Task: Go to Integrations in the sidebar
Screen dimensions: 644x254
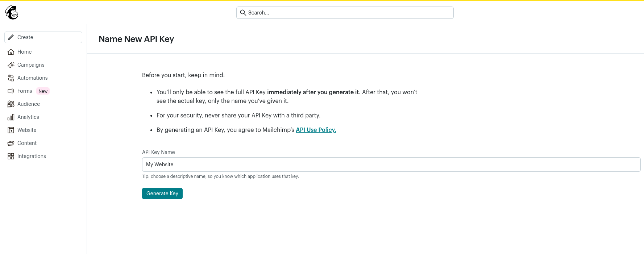Action: coord(32,156)
